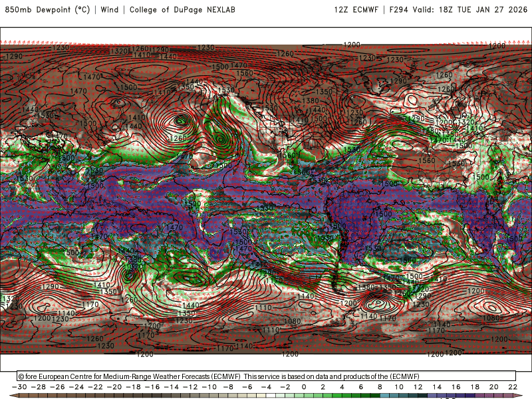532x399 pixels.
Task: Click the 22 degree scale label
Action: 513,387
